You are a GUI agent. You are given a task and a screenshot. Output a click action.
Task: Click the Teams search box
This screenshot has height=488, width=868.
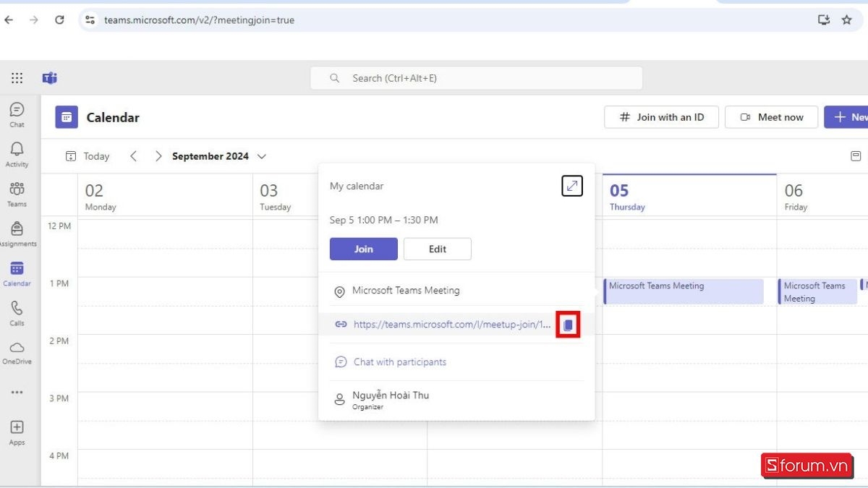click(477, 78)
